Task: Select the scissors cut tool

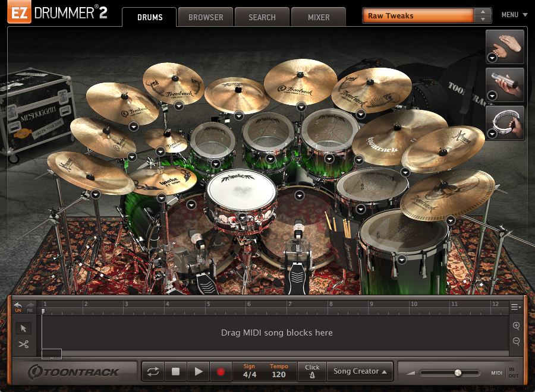Action: (24, 344)
